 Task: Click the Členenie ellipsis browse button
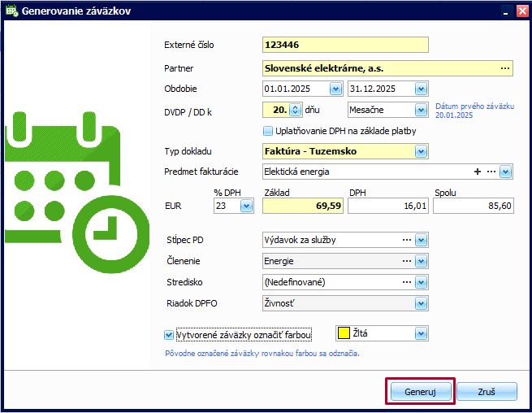(407, 261)
